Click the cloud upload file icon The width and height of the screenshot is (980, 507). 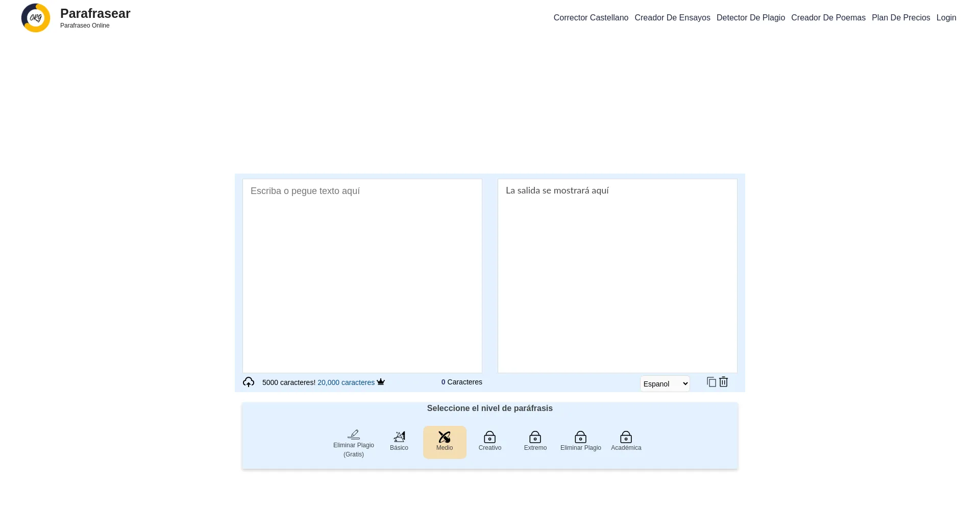(x=249, y=382)
